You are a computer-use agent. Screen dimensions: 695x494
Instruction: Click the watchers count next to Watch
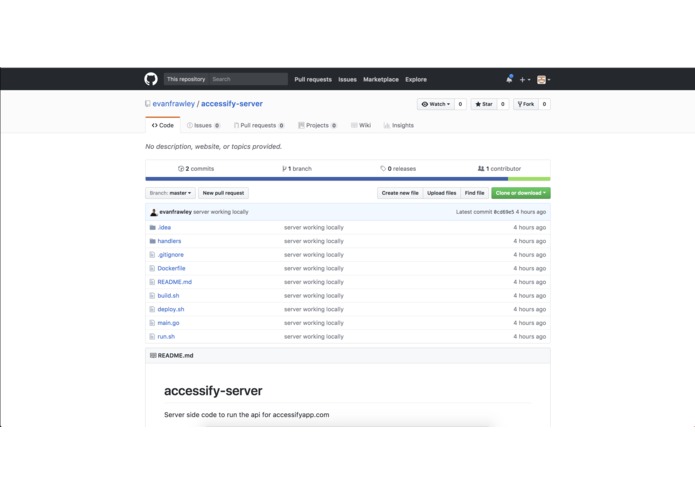pyautogui.click(x=460, y=104)
